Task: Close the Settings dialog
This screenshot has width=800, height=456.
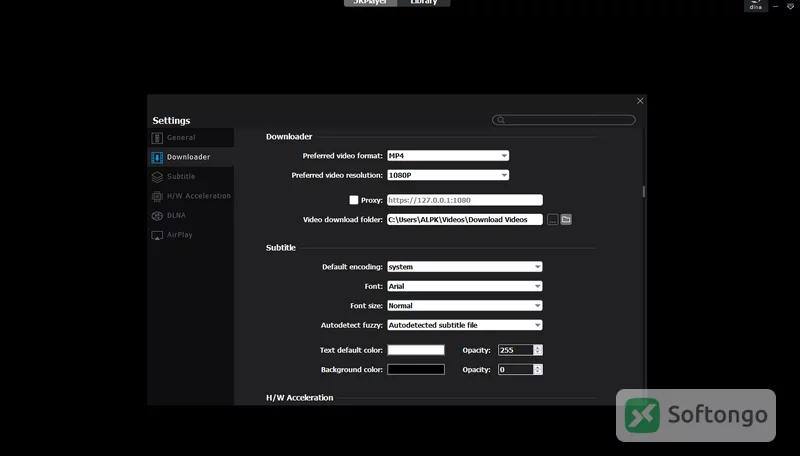Action: pos(640,101)
